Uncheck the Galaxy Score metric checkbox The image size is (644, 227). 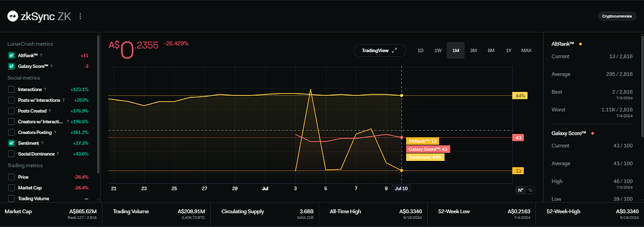pos(11,66)
